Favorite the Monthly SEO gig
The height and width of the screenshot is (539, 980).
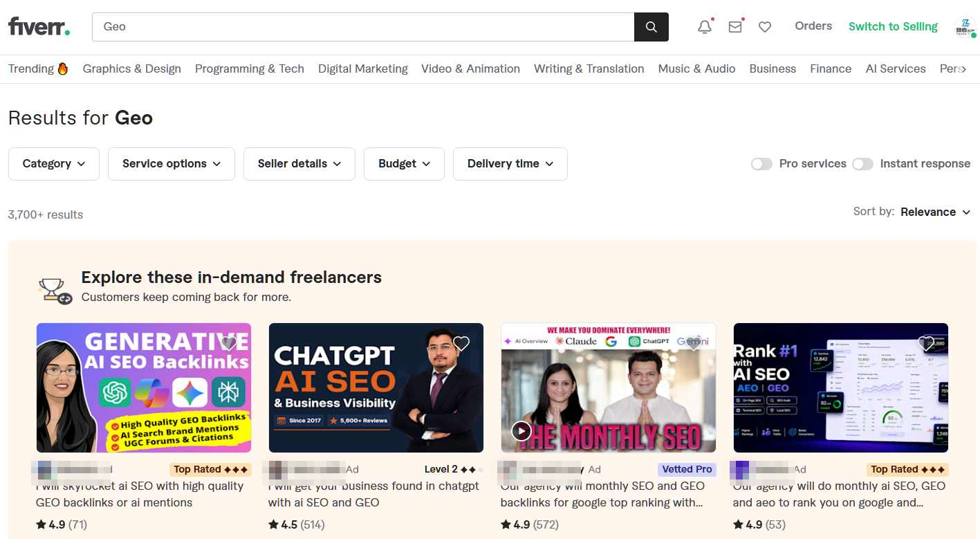[x=694, y=344]
